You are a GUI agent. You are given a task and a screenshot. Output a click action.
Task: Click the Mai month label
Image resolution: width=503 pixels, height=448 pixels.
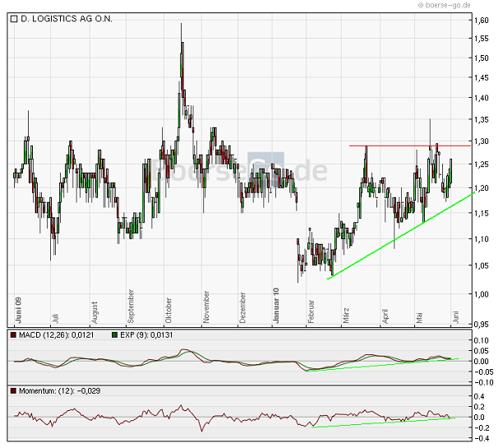pyautogui.click(x=419, y=318)
